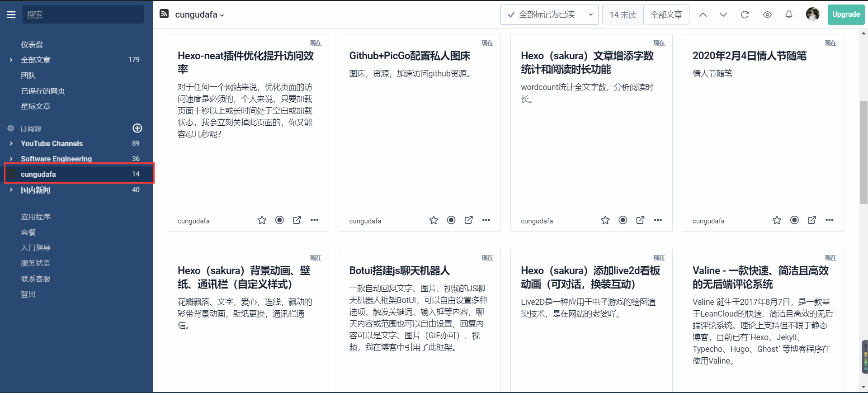868x393 pixels.
Task: Expand the 全部文章 tree item
Action: coord(11,60)
